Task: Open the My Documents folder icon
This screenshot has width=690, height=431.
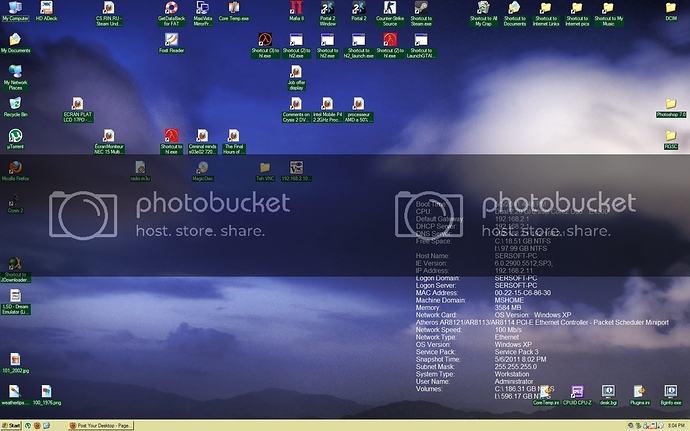Action: pyautogui.click(x=15, y=40)
